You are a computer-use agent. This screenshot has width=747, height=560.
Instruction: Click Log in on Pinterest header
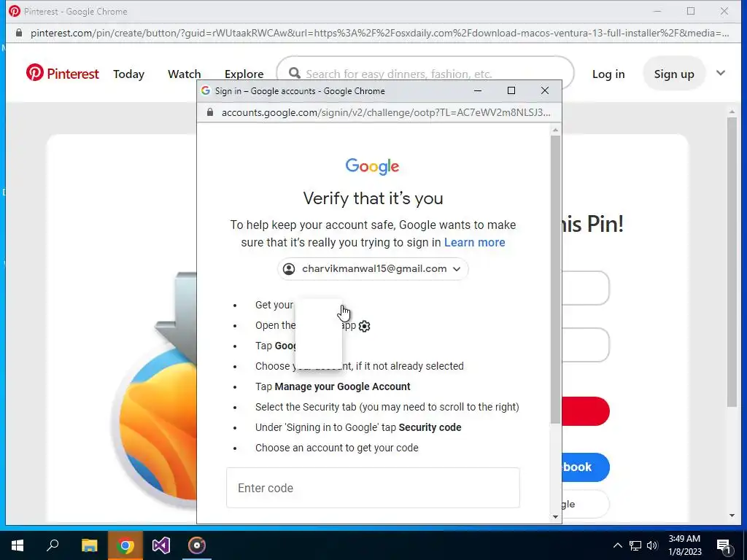pos(608,74)
